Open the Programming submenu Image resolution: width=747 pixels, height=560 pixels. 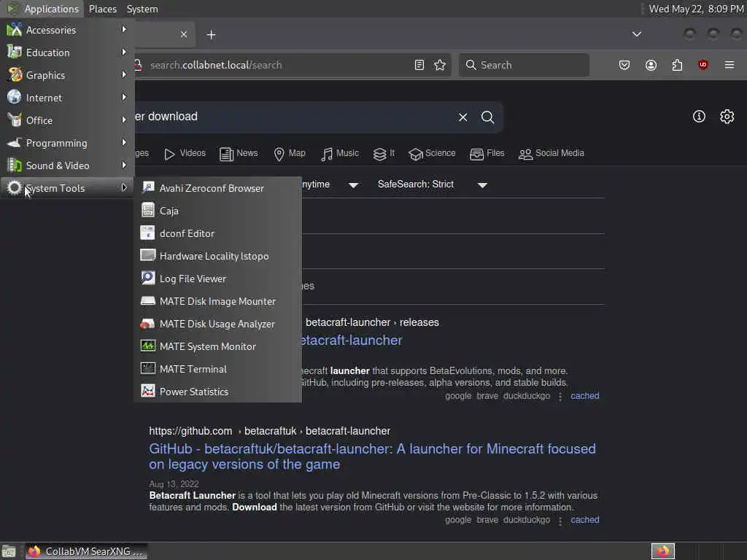coord(67,143)
